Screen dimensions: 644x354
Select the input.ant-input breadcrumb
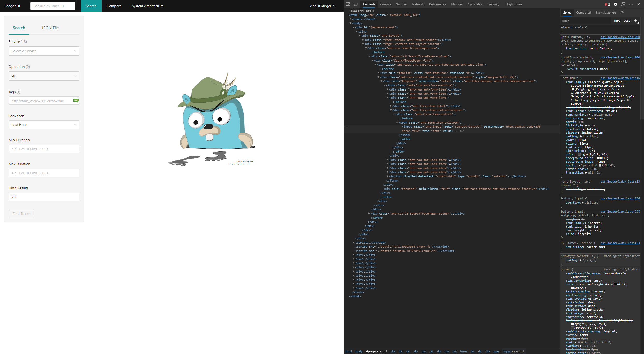(x=514, y=351)
